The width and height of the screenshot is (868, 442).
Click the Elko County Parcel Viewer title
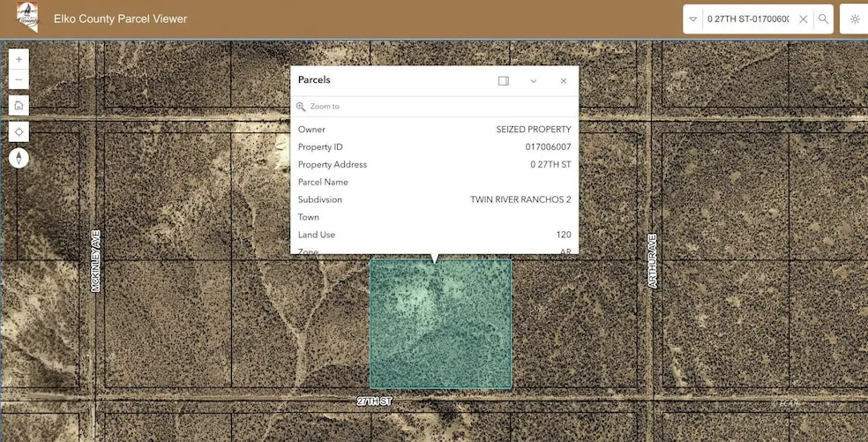pyautogui.click(x=120, y=19)
